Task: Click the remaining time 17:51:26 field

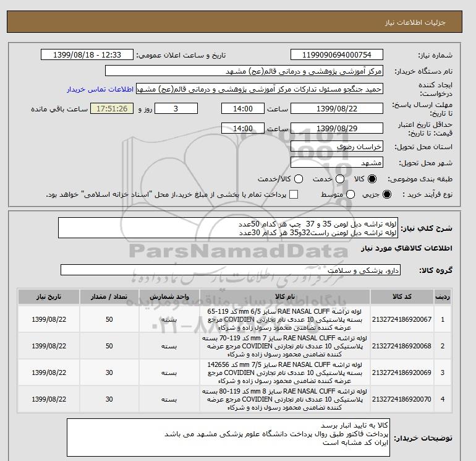Action: coord(112,108)
